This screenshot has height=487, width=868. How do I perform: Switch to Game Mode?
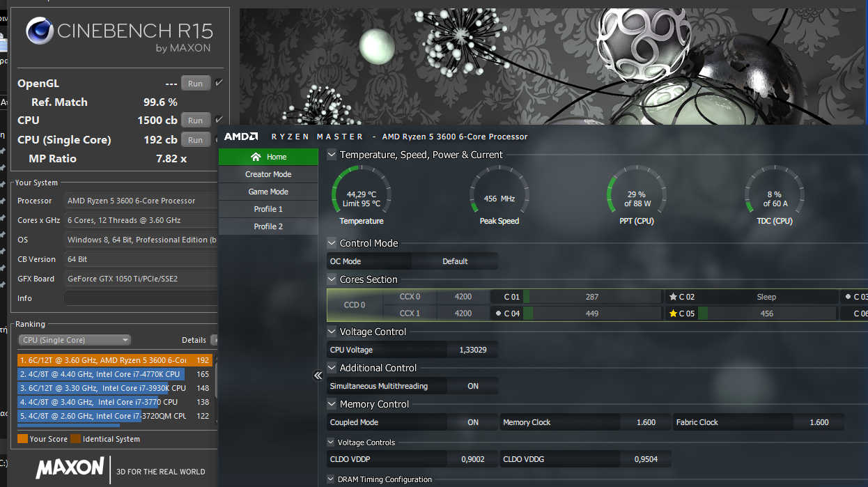point(268,192)
